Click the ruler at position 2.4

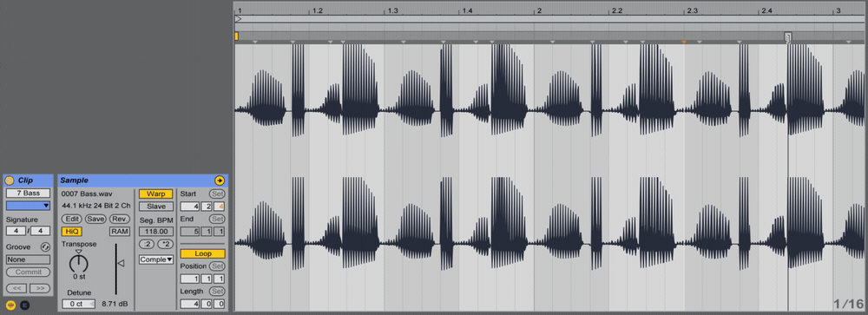tap(766, 10)
